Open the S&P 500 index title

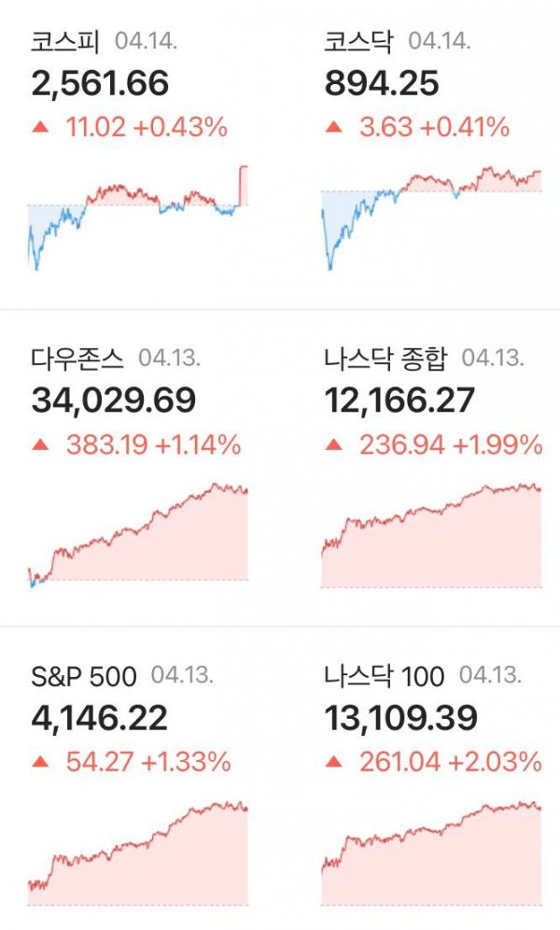point(84,676)
